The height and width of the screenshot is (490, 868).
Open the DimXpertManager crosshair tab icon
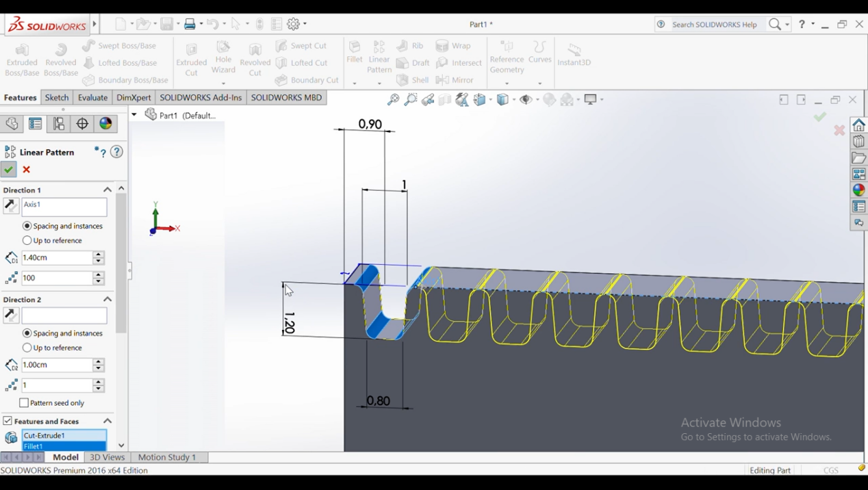coord(82,124)
